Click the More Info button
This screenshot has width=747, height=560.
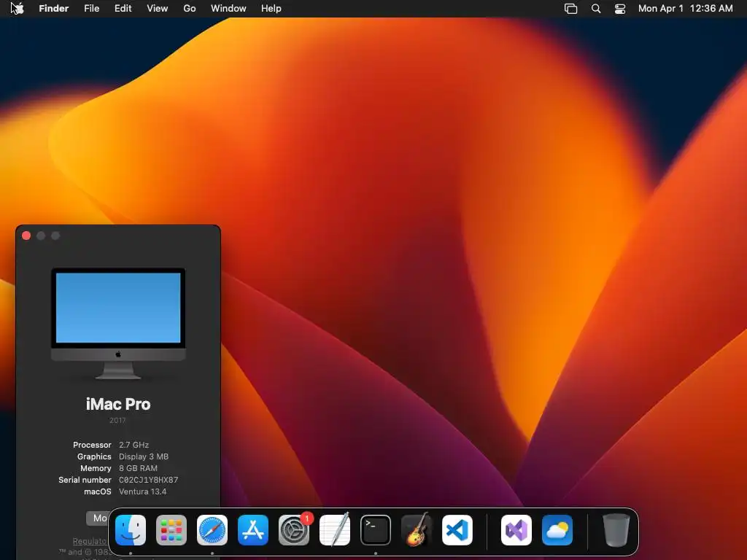click(98, 518)
